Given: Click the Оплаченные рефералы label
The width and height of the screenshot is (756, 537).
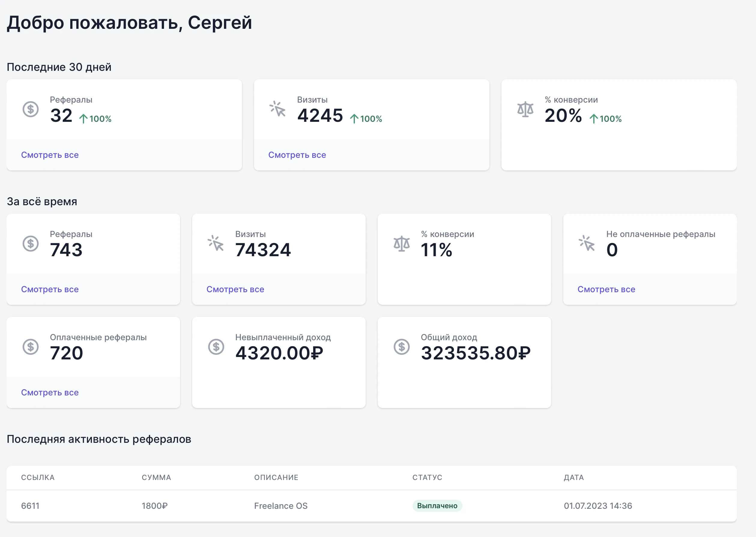Looking at the screenshot, I should [98, 337].
